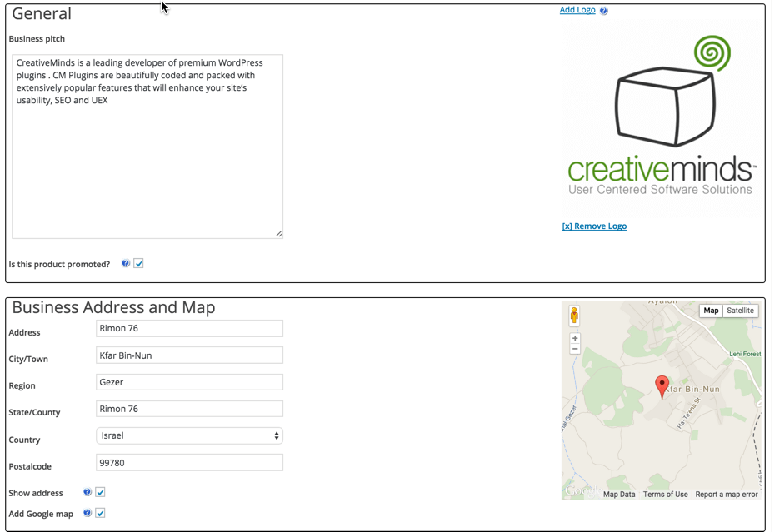The height and width of the screenshot is (532, 780).
Task: Zoom in on the map
Action: click(x=575, y=338)
